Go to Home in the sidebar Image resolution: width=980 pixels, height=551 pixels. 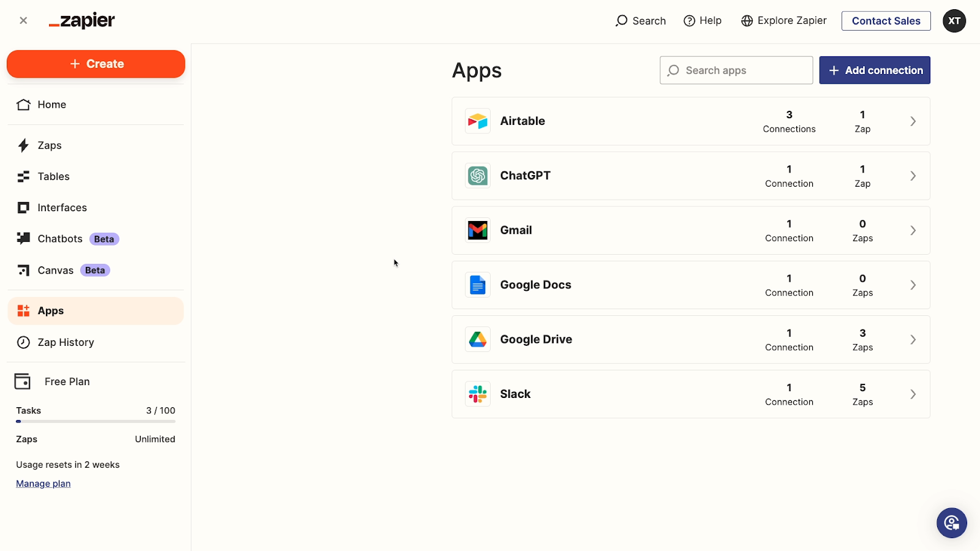(96, 105)
